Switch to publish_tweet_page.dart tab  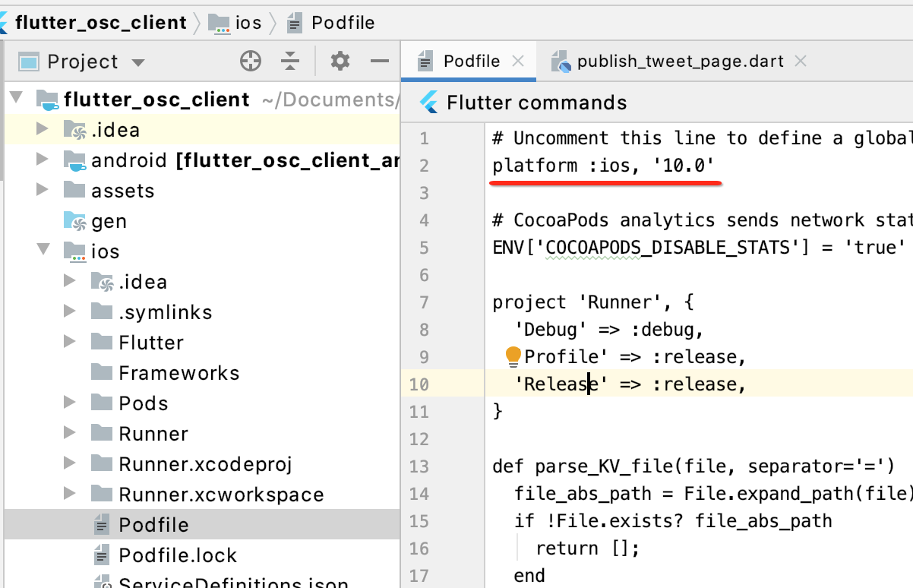680,62
